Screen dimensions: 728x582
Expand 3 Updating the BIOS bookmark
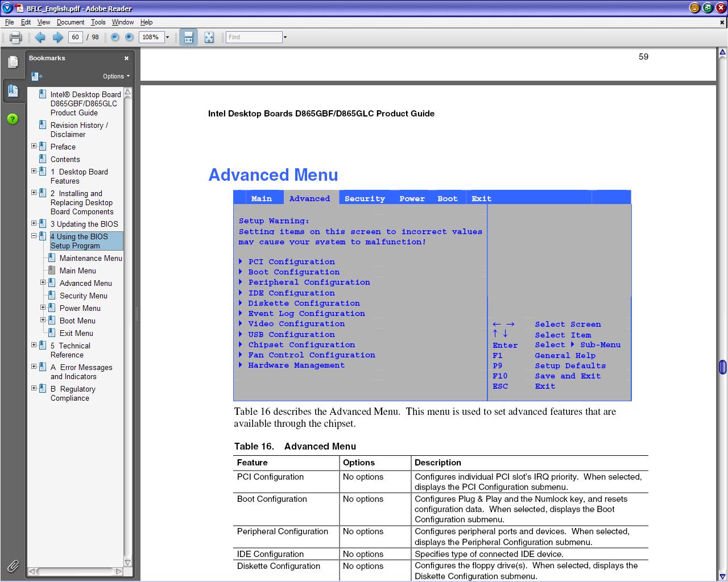34,223
